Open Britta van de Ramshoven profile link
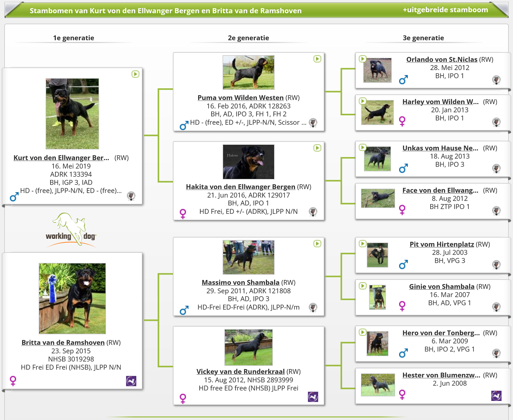513x420 pixels. [63, 343]
